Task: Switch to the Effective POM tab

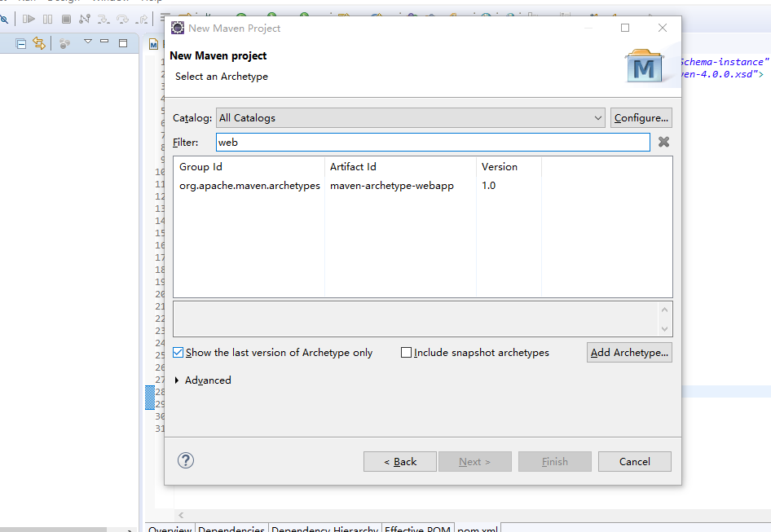Action: pyautogui.click(x=417, y=529)
